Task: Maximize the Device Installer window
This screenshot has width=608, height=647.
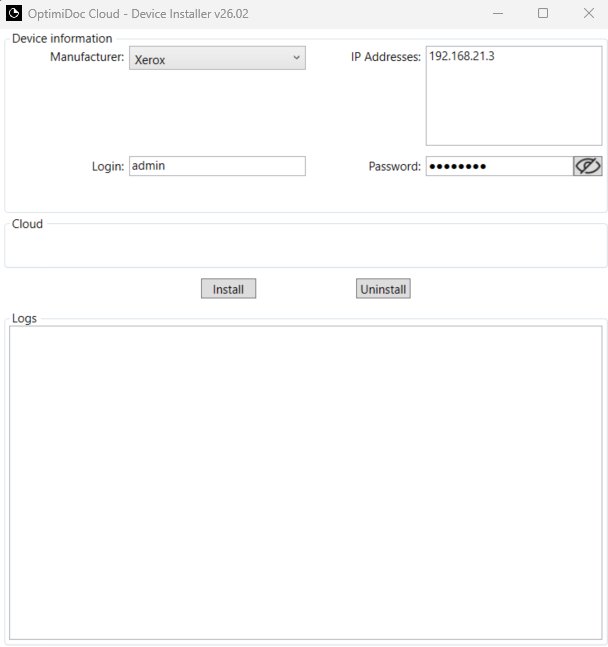Action: (543, 13)
